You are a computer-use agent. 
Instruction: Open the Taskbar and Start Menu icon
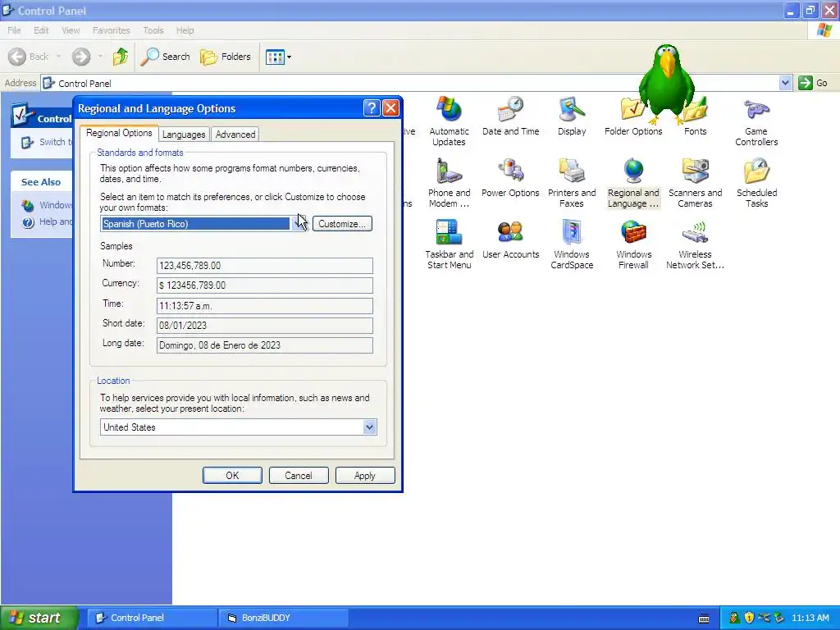[449, 244]
